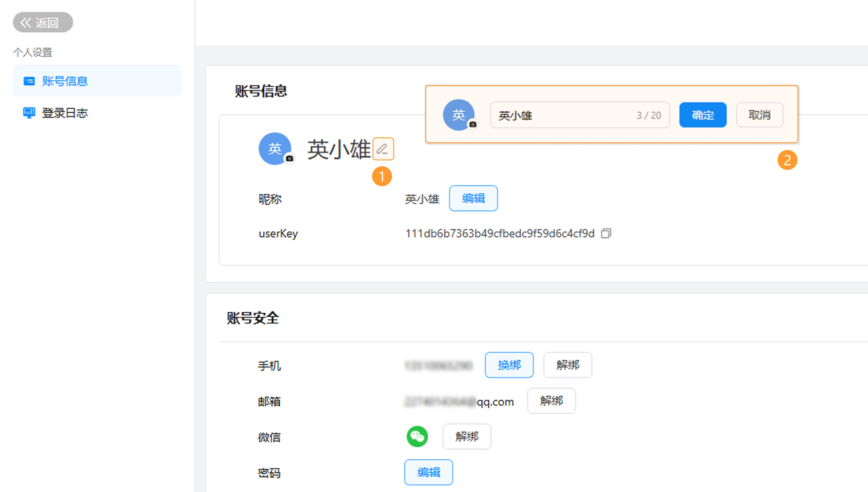Click 编辑 next to 昵称
The height and width of the screenshot is (492, 868).
473,198
